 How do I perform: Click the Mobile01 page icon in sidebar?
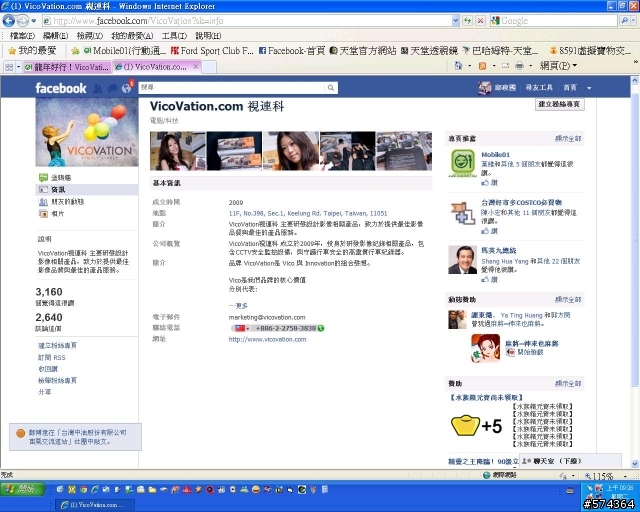click(x=462, y=163)
